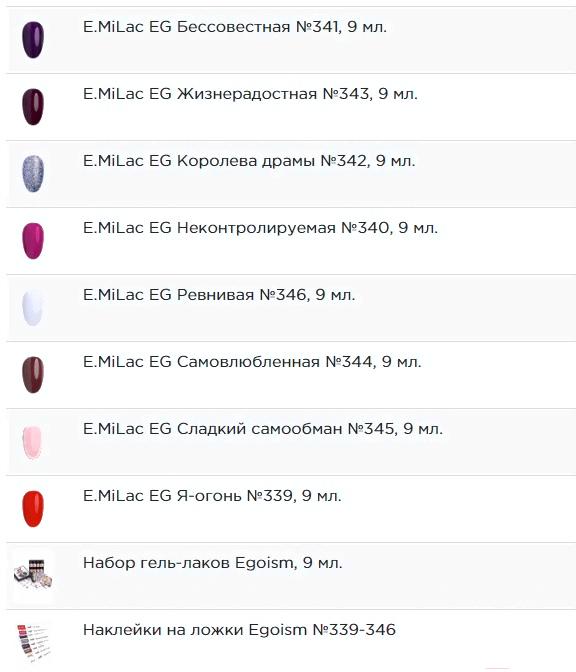
Task: Open the Egoism spoon stickers thumbnail
Action: [33, 643]
